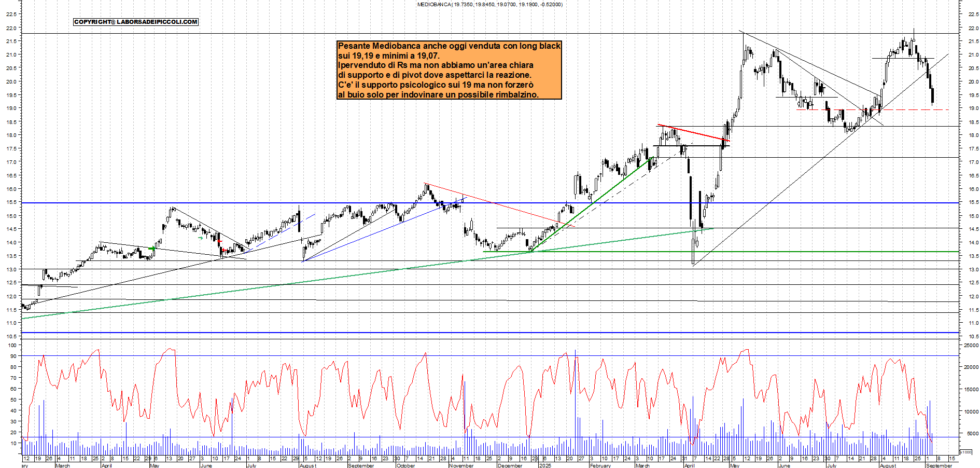Click 17.0 on the right price axis

point(973,162)
